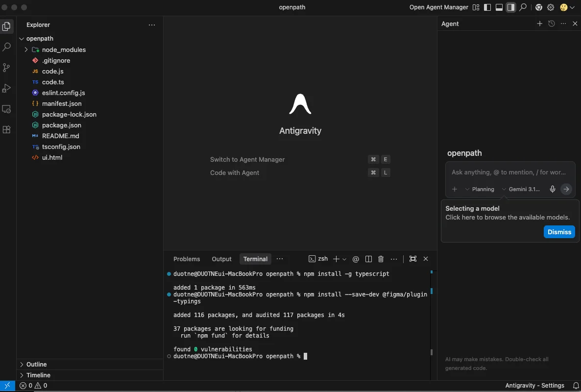Open README.md file
This screenshot has height=392, width=581.
click(x=60, y=136)
